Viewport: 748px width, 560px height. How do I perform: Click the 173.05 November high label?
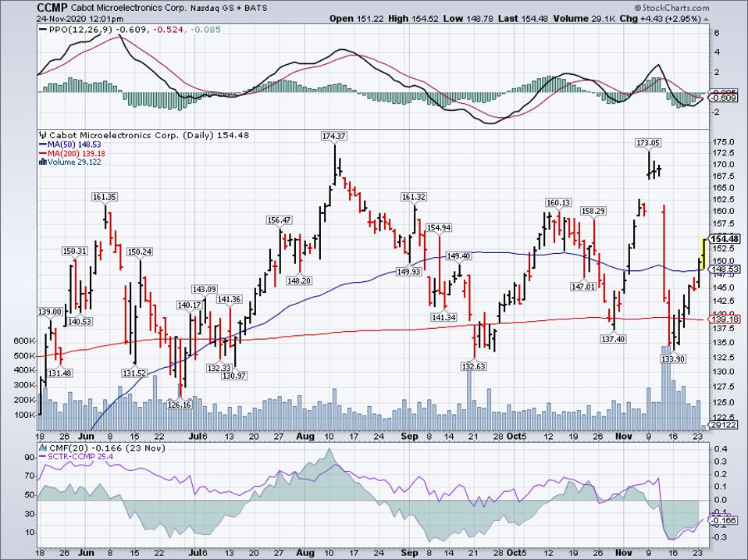(x=648, y=143)
